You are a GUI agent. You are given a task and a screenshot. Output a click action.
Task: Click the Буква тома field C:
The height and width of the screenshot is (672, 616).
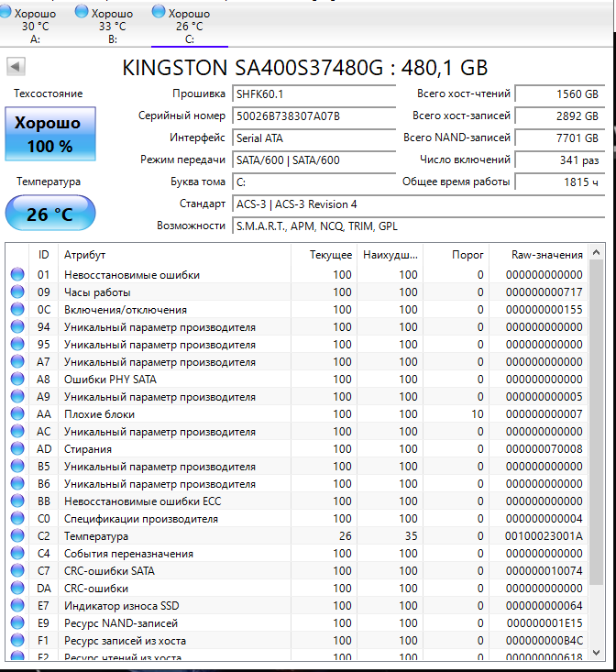pyautogui.click(x=314, y=182)
